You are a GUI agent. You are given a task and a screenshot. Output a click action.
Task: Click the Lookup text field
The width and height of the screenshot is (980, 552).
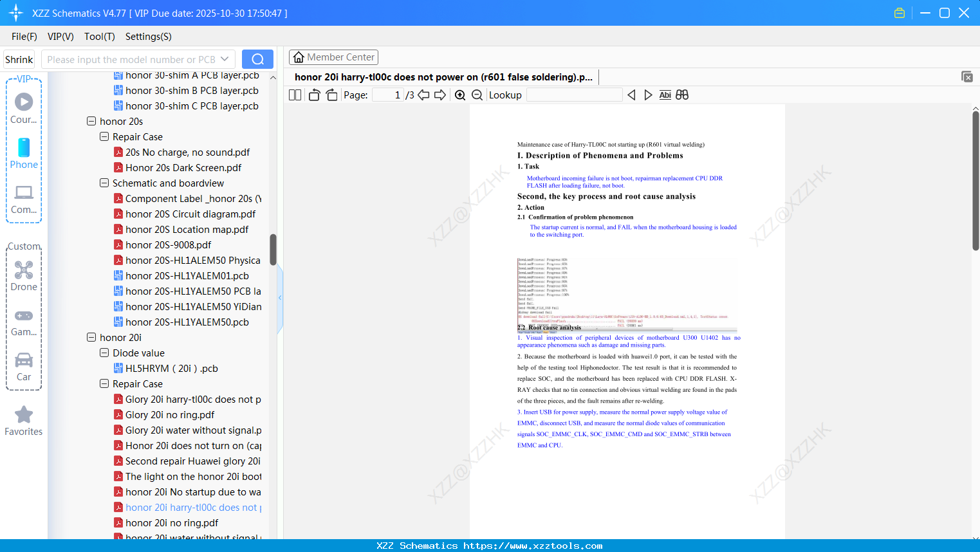(574, 95)
